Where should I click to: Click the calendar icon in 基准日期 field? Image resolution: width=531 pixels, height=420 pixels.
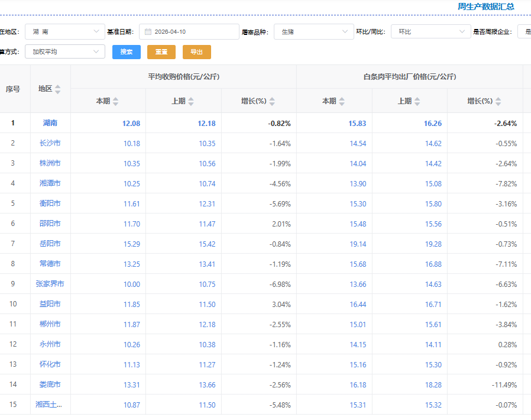point(148,32)
